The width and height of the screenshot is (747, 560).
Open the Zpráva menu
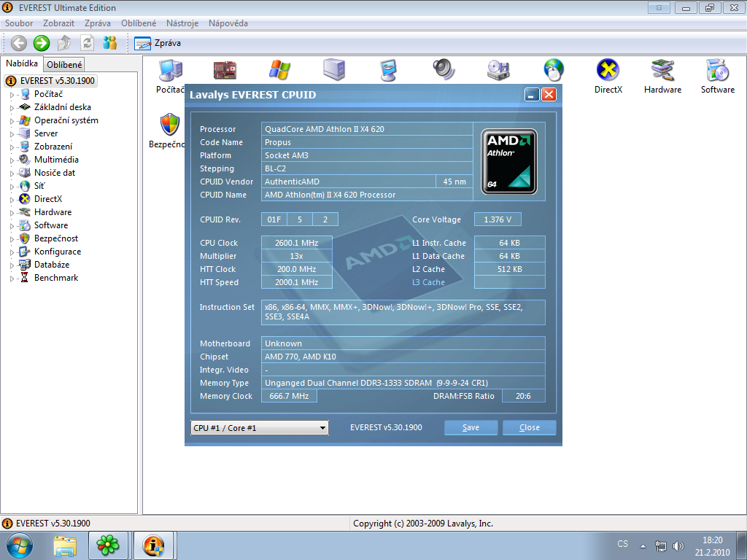click(x=98, y=23)
